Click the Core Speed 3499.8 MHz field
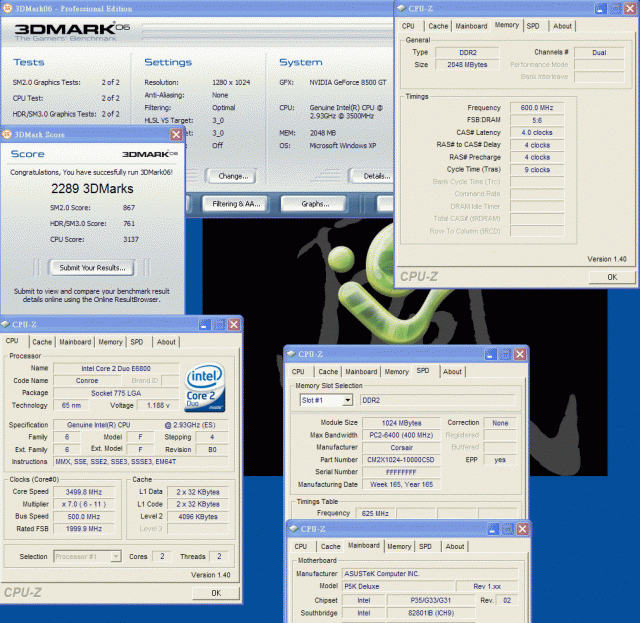640x623 pixels. 84,492
